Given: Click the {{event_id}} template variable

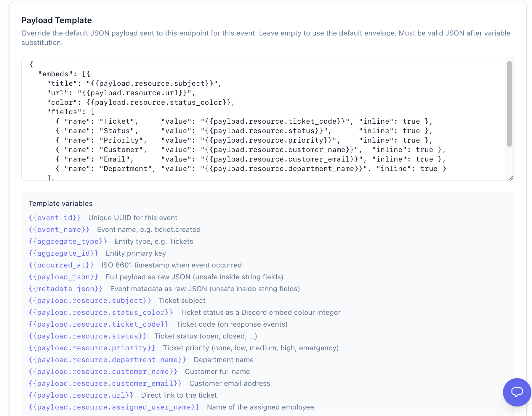Looking at the screenshot, I should tap(55, 218).
